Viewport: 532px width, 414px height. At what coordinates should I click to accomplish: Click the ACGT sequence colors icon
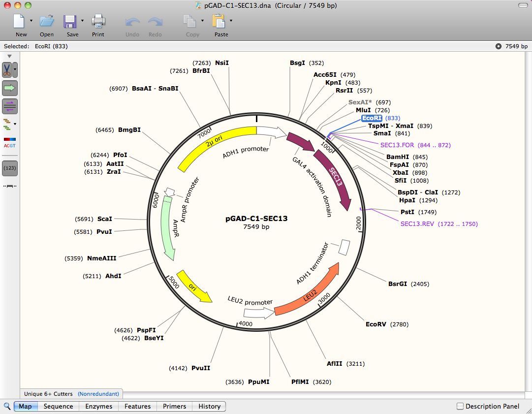point(10,143)
